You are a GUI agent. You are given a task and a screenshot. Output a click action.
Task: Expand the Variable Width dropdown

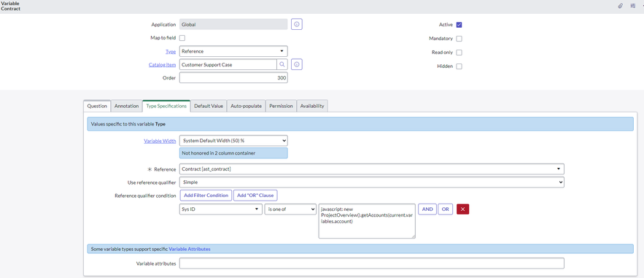[x=233, y=140]
